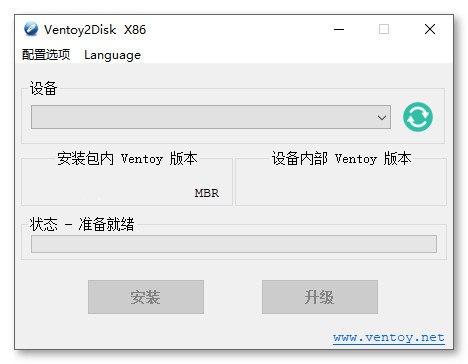Click the Ventoy2Disk app icon in title bar
468x364 pixels.
pyautogui.click(x=31, y=29)
